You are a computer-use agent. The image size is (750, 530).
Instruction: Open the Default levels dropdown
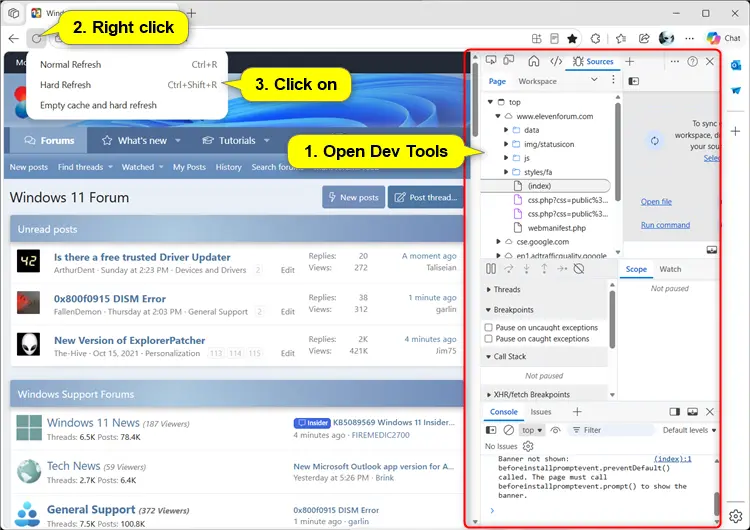[689, 430]
